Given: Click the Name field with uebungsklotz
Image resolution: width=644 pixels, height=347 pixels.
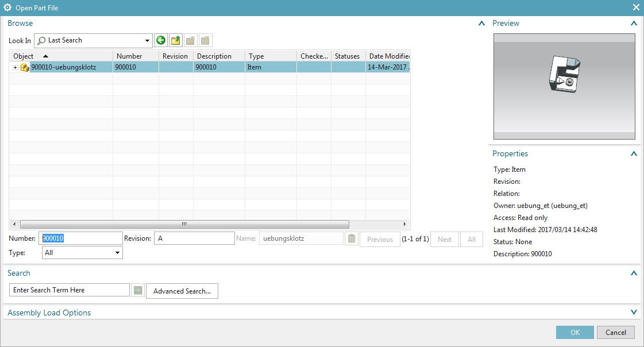Looking at the screenshot, I should click(301, 238).
